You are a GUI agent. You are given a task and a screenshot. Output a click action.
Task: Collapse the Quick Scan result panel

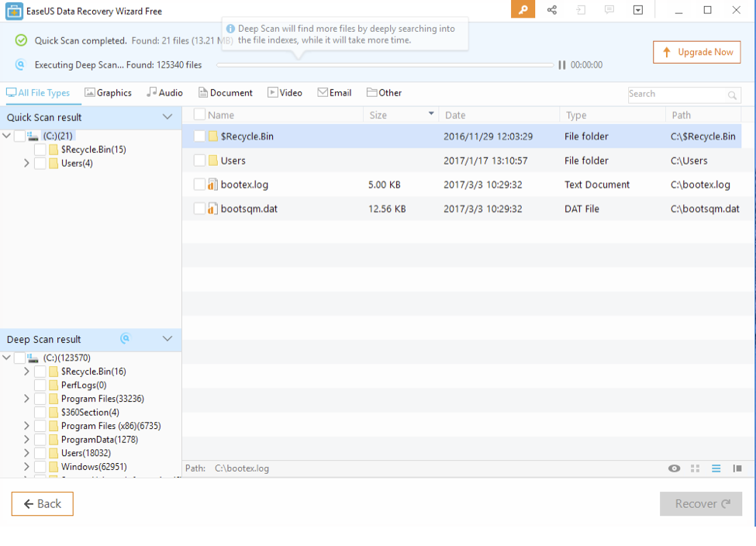(167, 117)
